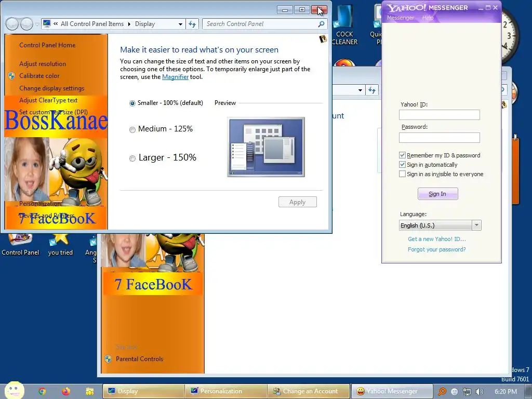
Task: Select the Control Panel desktop icon
Action: pyautogui.click(x=20, y=245)
